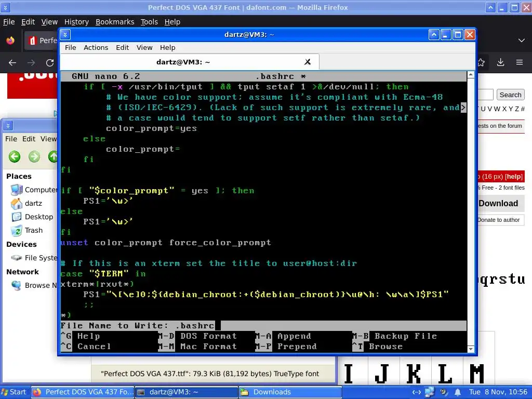The height and width of the screenshot is (399, 532).
Task: Reload the page in Firefox
Action: [x=50, y=63]
